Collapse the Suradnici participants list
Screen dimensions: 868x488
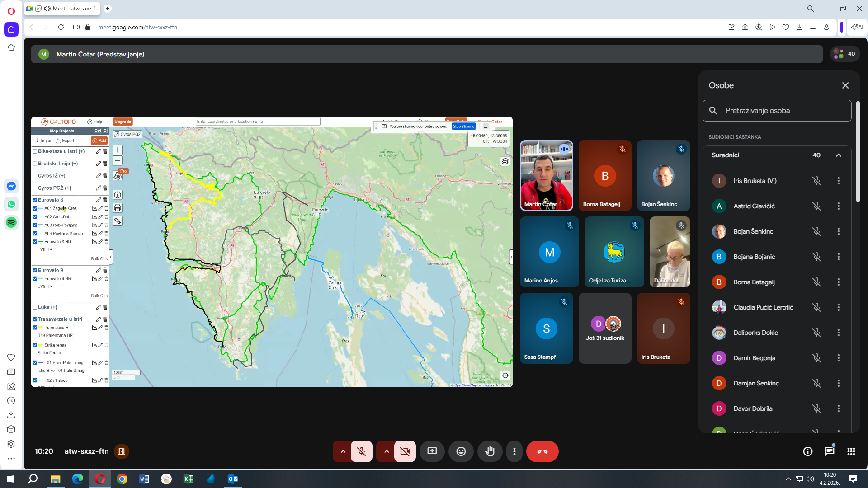[x=838, y=155]
